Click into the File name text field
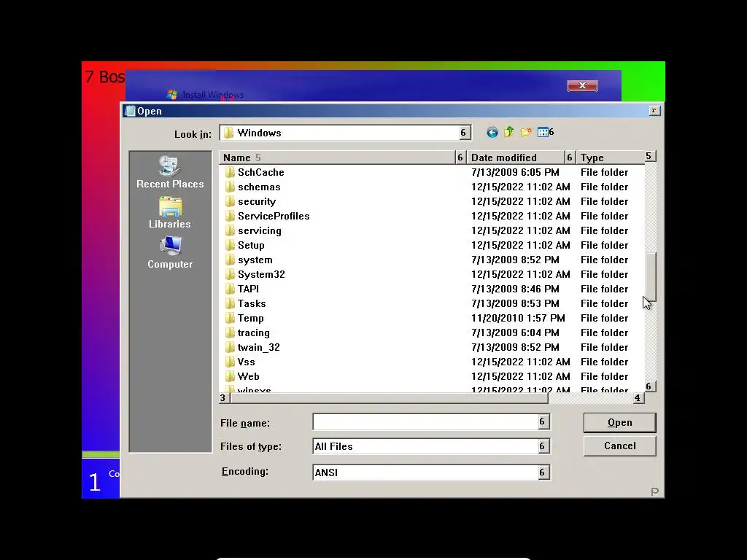747x560 pixels. click(x=425, y=421)
